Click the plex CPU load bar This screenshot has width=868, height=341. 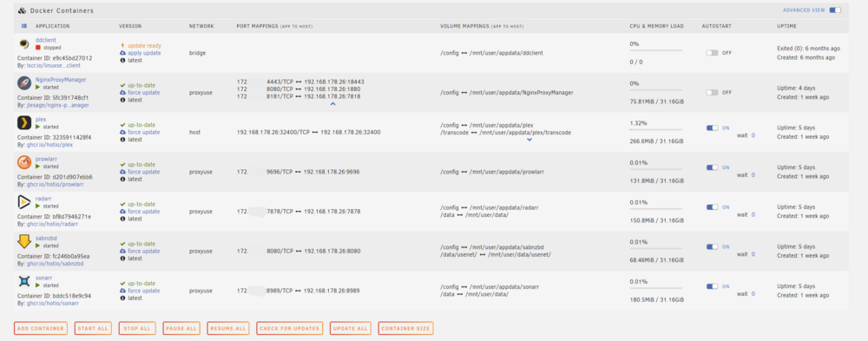tap(655, 129)
